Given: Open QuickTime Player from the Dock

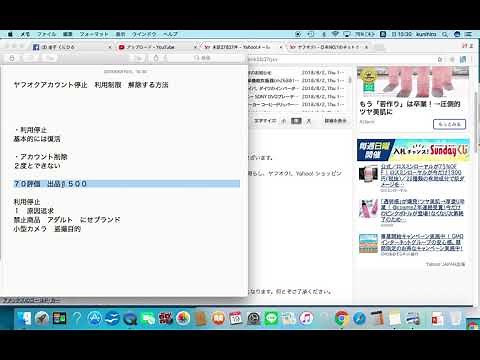Looking at the screenshot, I should 130,319.
